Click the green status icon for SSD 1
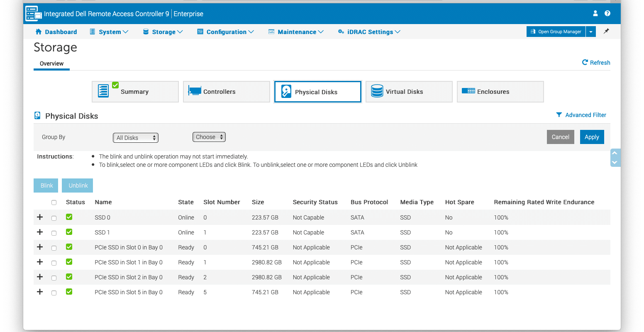 69,232
